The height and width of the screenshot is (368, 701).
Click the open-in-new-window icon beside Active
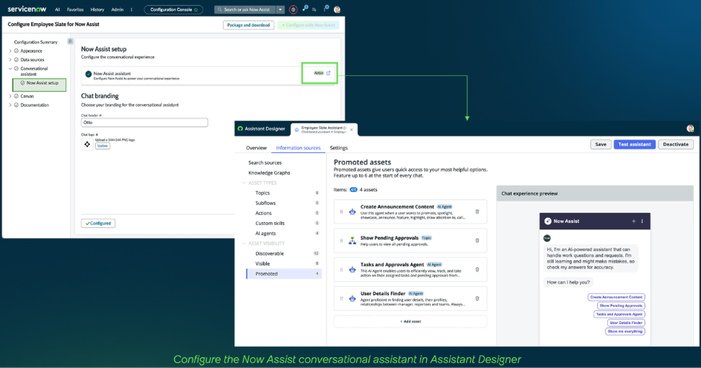pyautogui.click(x=328, y=73)
